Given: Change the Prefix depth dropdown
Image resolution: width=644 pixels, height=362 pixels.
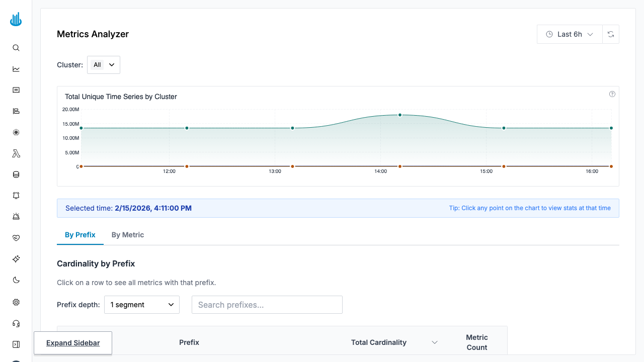Looking at the screenshot, I should (141, 304).
